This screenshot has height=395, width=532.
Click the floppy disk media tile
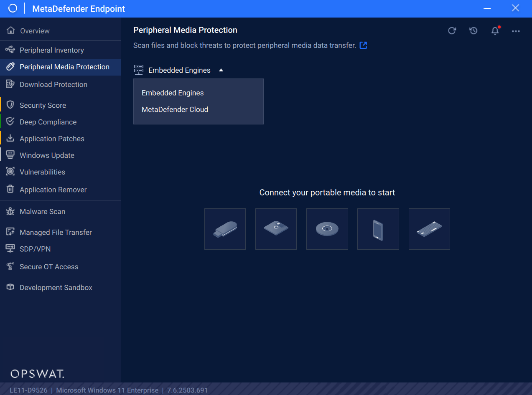coord(276,229)
